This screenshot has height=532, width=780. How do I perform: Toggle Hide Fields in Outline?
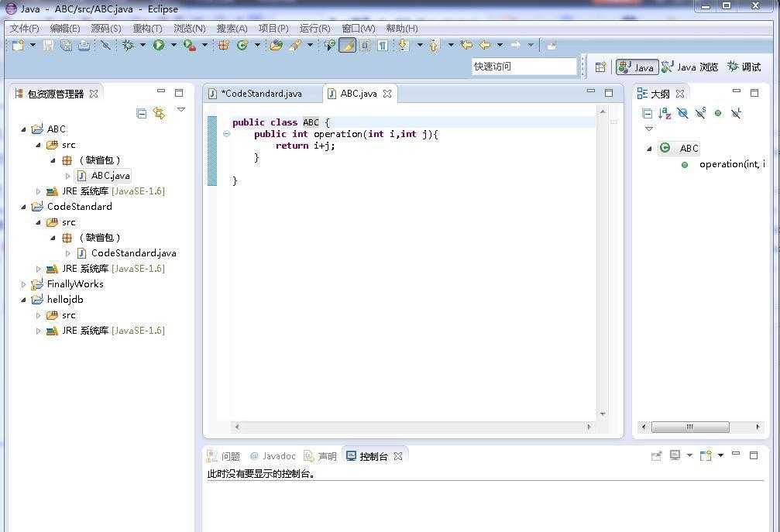point(682,113)
